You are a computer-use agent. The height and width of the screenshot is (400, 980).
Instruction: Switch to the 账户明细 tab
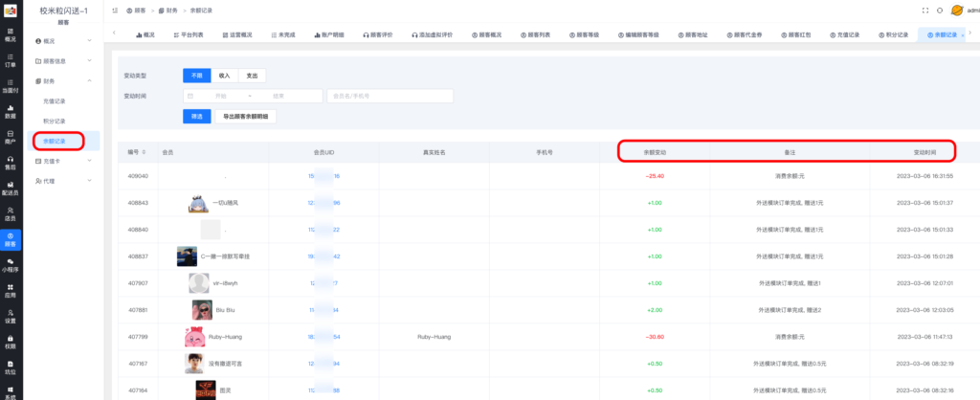[x=329, y=35]
